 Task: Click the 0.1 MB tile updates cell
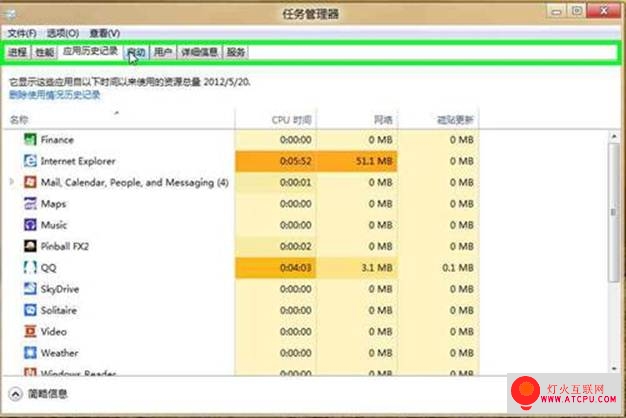click(439, 267)
